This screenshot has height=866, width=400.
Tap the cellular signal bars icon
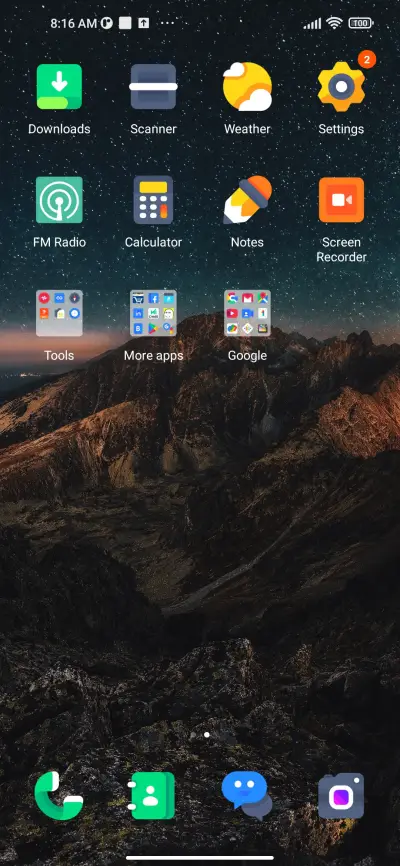312,23
